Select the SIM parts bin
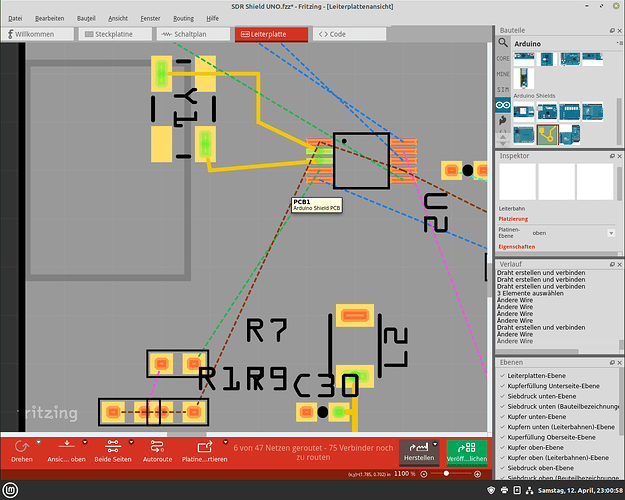 [x=503, y=89]
